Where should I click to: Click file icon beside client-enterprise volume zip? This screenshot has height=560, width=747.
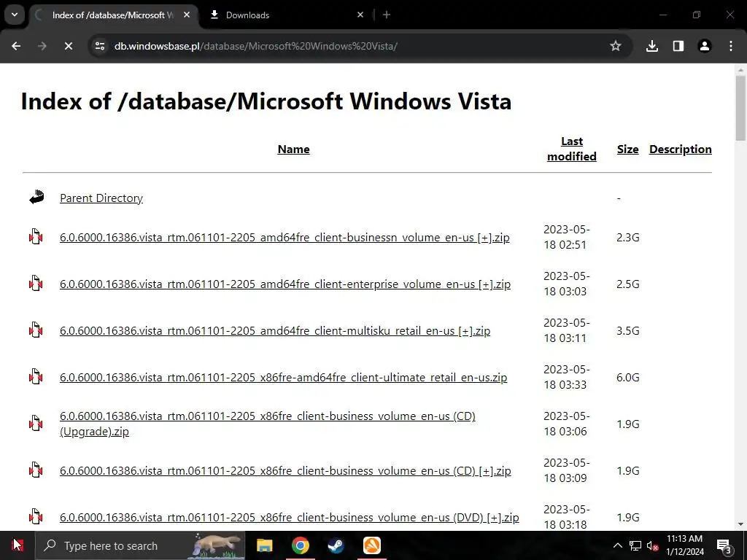coord(36,283)
